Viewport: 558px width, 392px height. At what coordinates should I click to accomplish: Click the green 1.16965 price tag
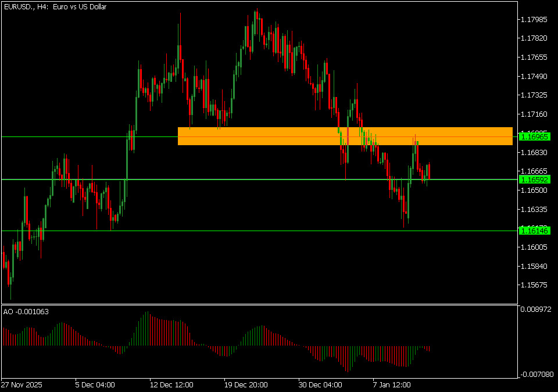point(534,136)
